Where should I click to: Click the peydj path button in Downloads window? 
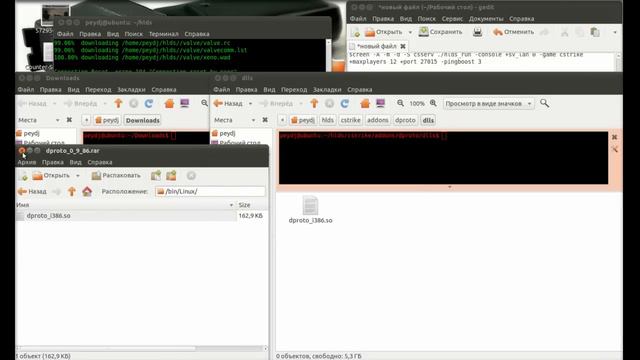pyautogui.click(x=107, y=120)
